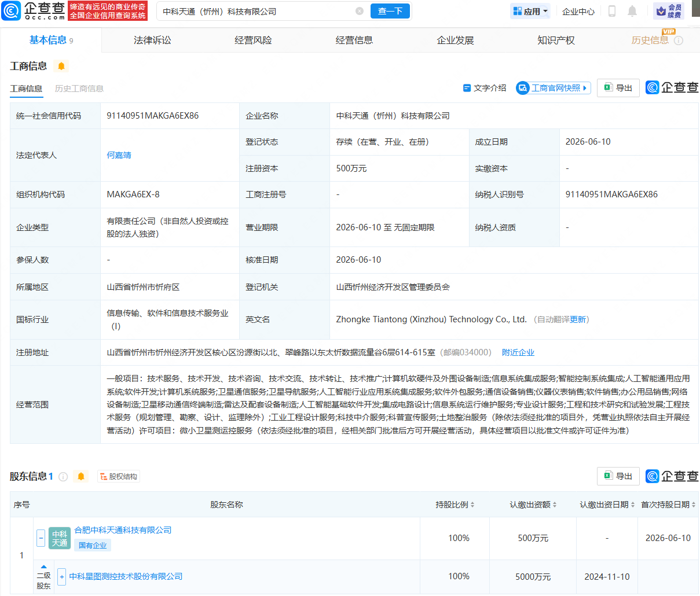Screen dimensions: 700x596
Task: Switch to the 经营风险 tab
Action: point(253,40)
